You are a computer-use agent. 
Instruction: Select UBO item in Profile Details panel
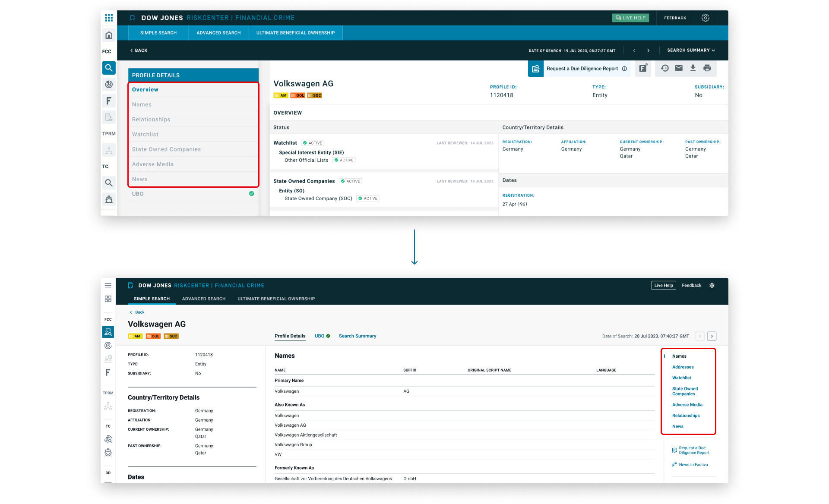point(193,194)
